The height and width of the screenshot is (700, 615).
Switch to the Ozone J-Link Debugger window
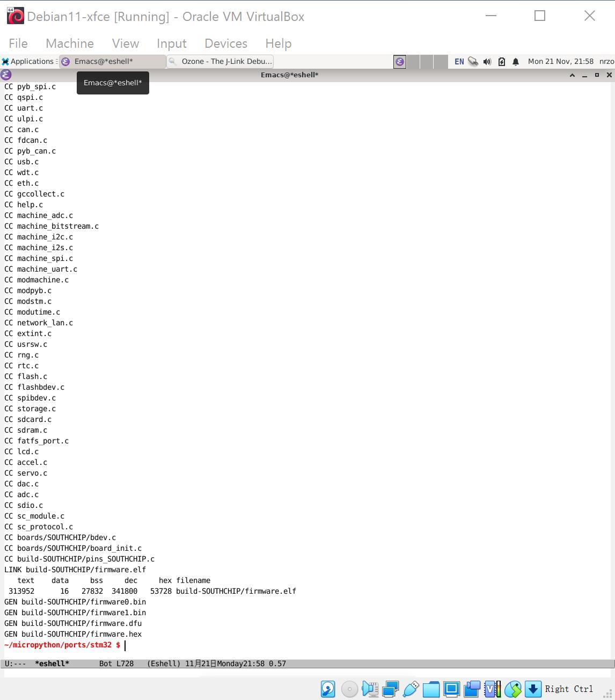point(220,61)
